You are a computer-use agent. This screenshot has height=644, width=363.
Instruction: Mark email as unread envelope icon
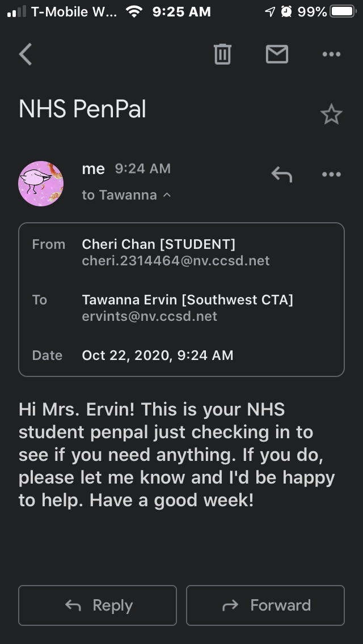pos(277,54)
